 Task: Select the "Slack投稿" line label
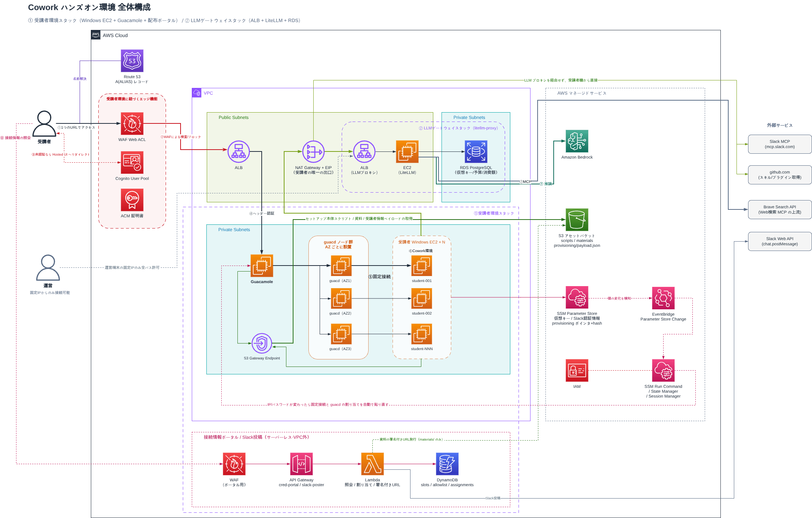(x=493, y=498)
